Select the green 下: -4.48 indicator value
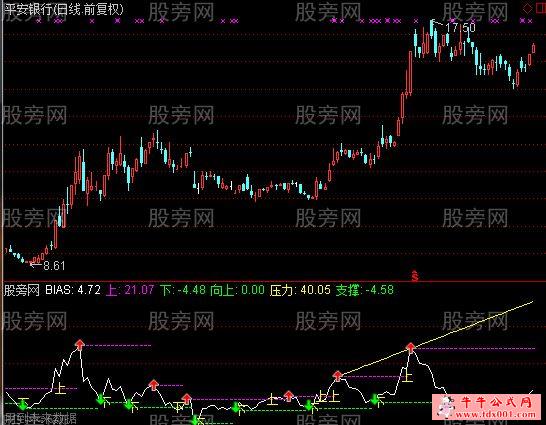Screen dimensions: 546x425 coord(183,290)
